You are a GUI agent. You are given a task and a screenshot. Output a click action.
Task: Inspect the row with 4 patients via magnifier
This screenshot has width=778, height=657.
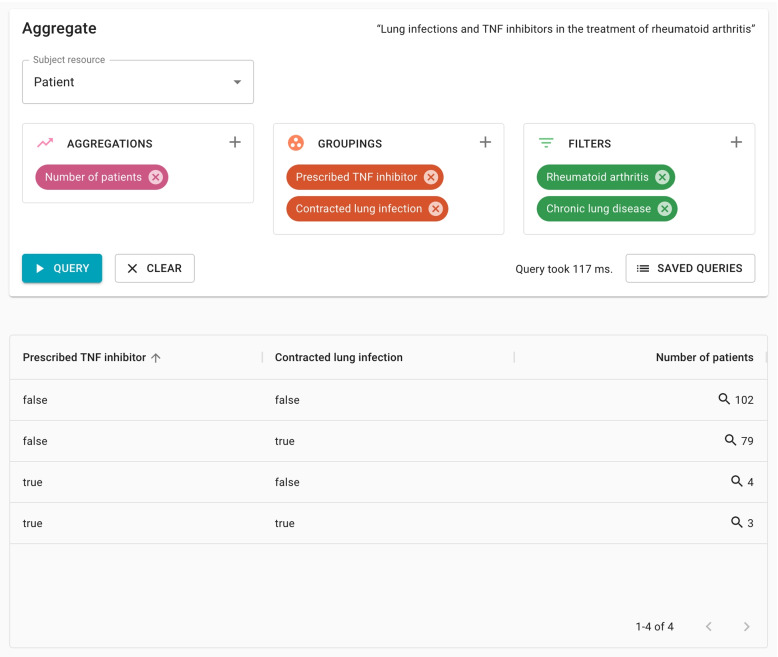[x=736, y=481]
